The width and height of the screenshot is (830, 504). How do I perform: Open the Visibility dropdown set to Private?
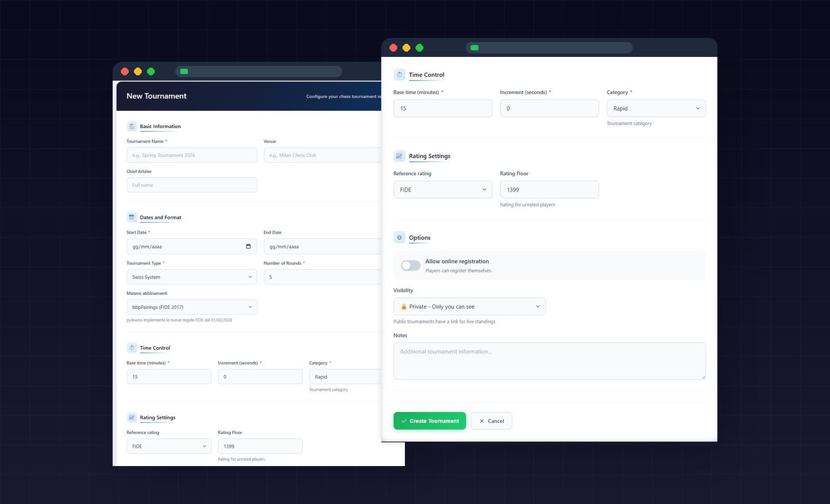pos(469,307)
